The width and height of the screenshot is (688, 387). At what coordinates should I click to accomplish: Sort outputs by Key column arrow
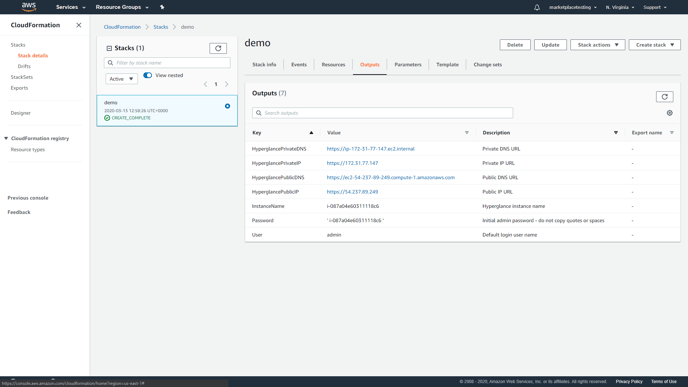tap(311, 133)
